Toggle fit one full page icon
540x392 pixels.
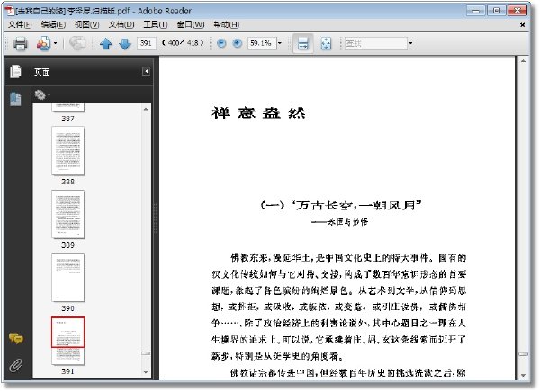pos(326,44)
